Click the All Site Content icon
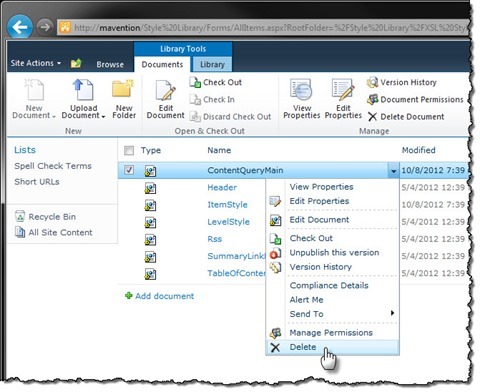Viewport: 480px width, 392px height. [x=20, y=232]
